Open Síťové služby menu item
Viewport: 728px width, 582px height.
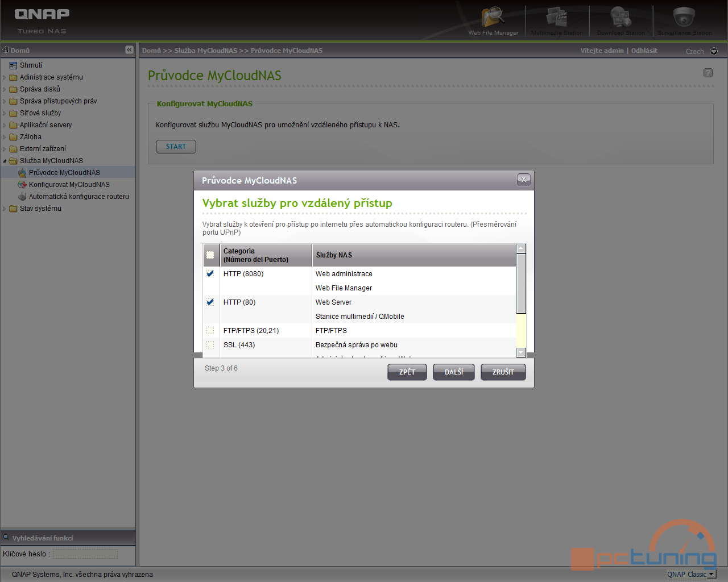tap(40, 113)
